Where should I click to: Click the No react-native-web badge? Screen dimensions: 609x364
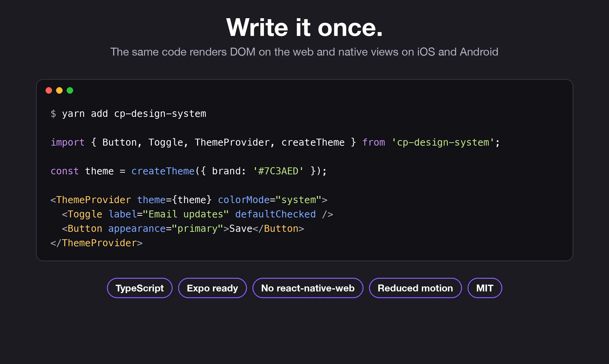(x=308, y=288)
